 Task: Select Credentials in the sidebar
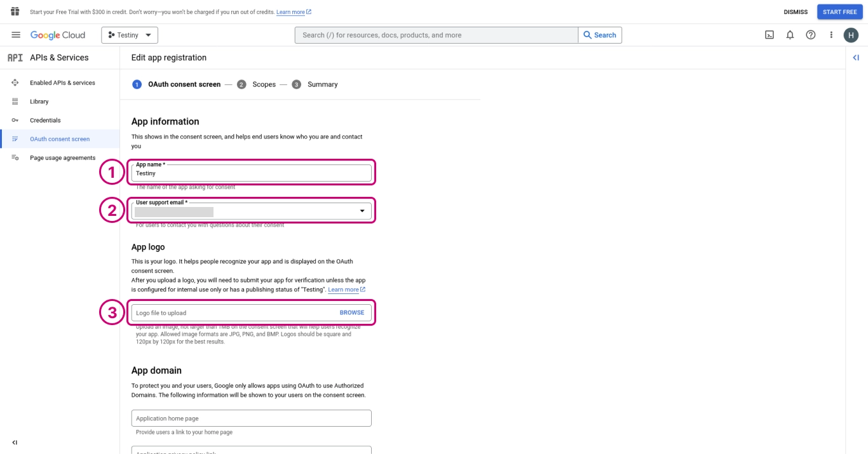click(45, 120)
